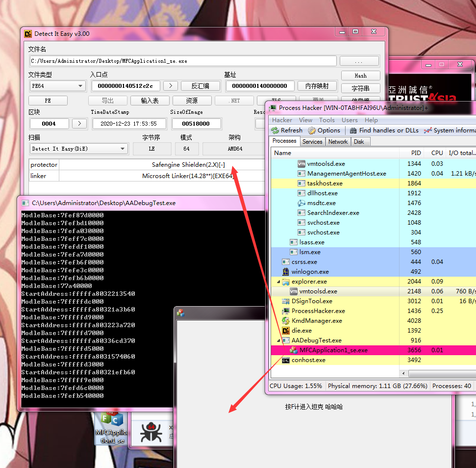Select lsm.exe process icon

coord(293,252)
